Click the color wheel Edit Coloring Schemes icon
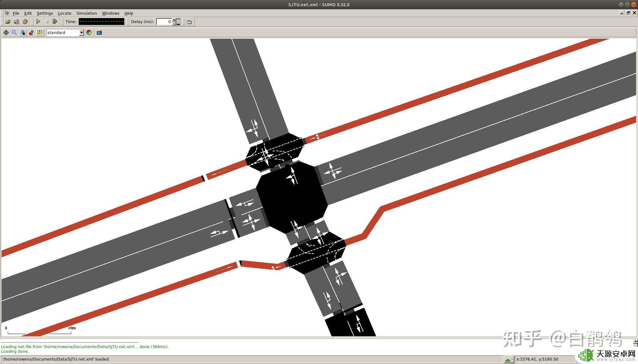The height and width of the screenshot is (364, 638). tap(89, 32)
